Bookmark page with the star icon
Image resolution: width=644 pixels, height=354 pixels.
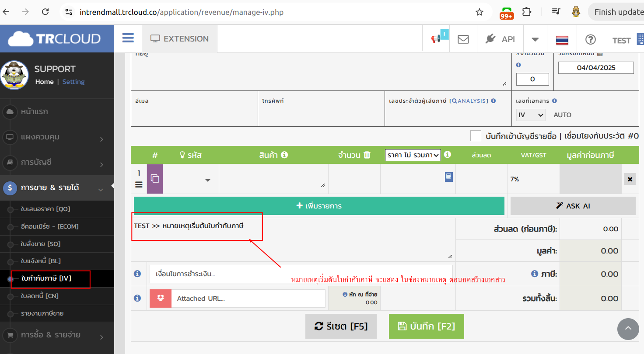click(x=479, y=12)
